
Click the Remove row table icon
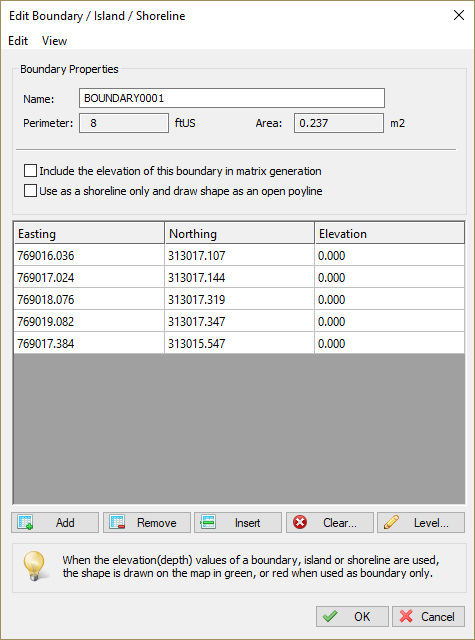[118, 522]
